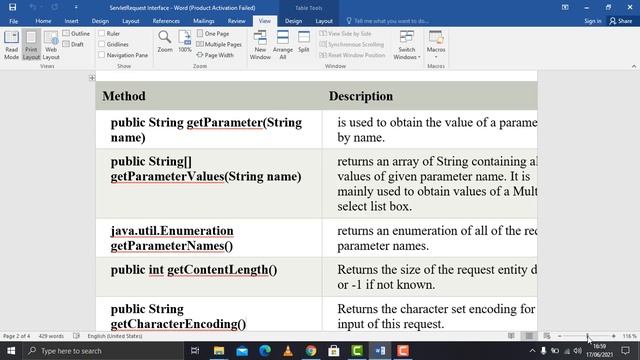Click the Save icon in title bar
Image resolution: width=640 pixels, height=360 pixels.
click(12, 7)
